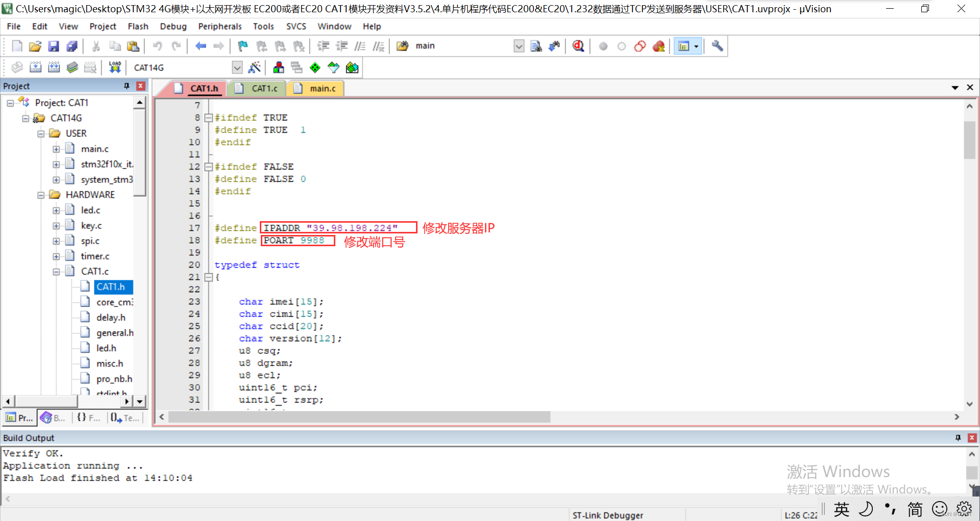Paste using clipboard toolbar icon
The image size is (980, 521).
pos(133,46)
